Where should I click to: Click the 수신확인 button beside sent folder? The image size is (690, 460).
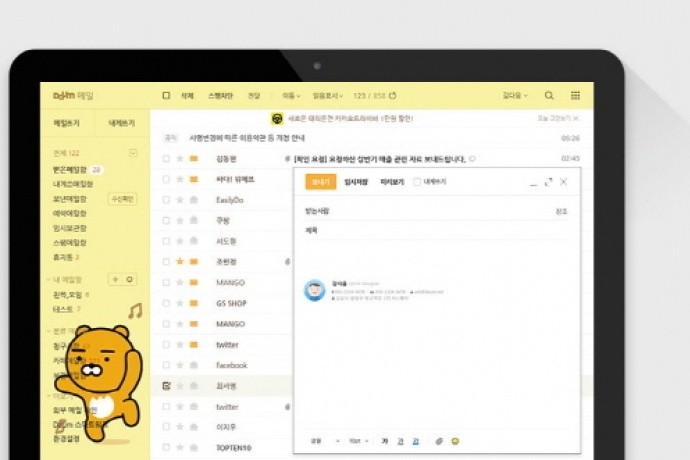click(122, 199)
